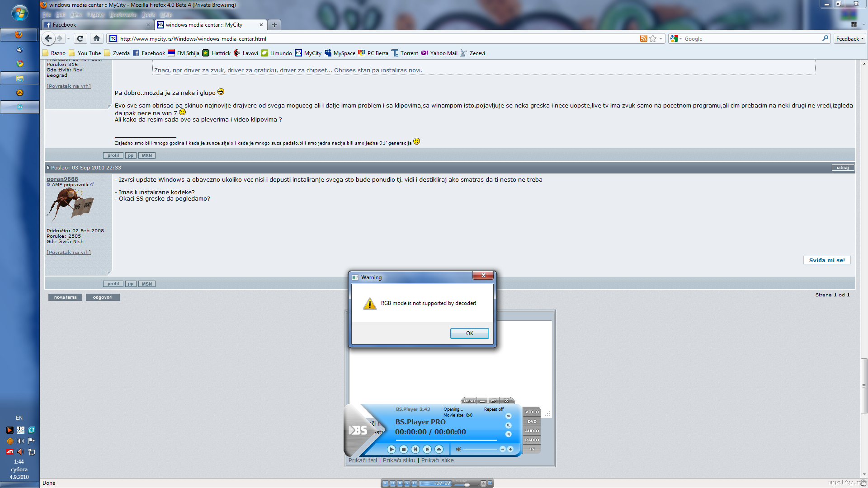The width and height of the screenshot is (868, 488).
Task: Click the nova tema button
Action: tap(66, 297)
